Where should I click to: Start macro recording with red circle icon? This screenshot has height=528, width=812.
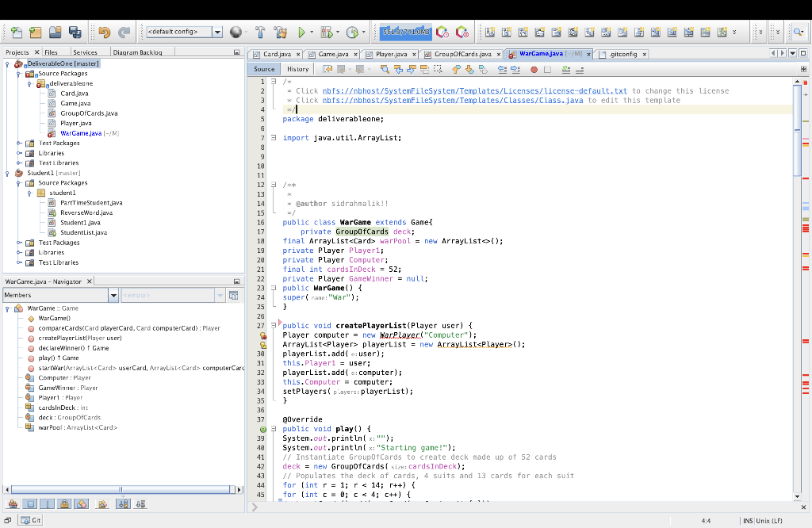tap(534, 70)
